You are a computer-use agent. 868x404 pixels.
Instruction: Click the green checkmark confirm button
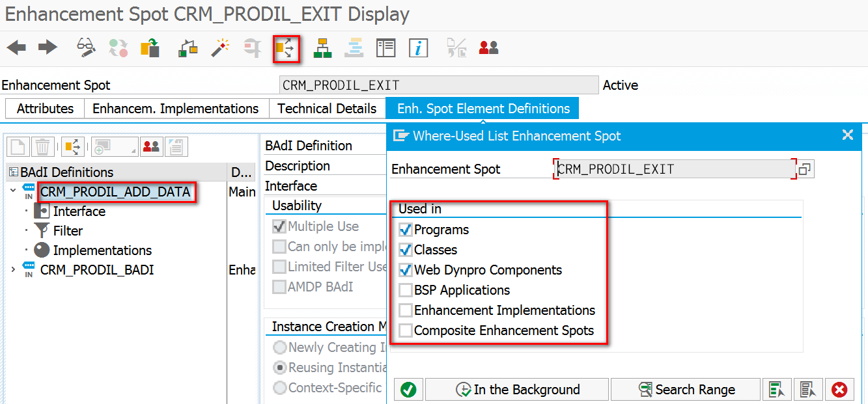[x=408, y=390]
